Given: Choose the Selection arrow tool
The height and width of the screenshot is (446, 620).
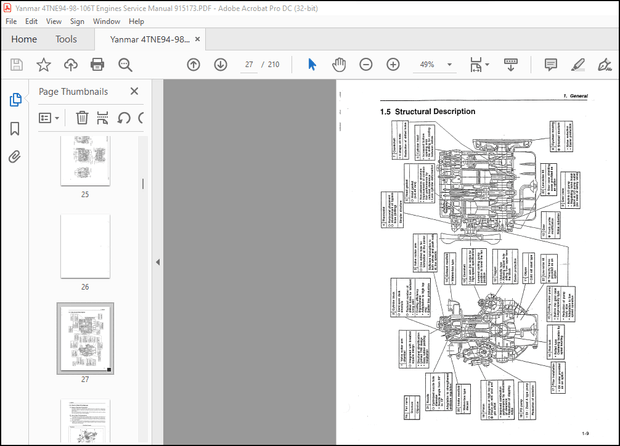Looking at the screenshot, I should 312,64.
